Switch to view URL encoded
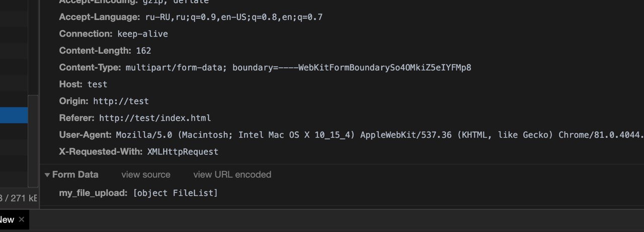This screenshot has height=232, width=644. click(232, 175)
